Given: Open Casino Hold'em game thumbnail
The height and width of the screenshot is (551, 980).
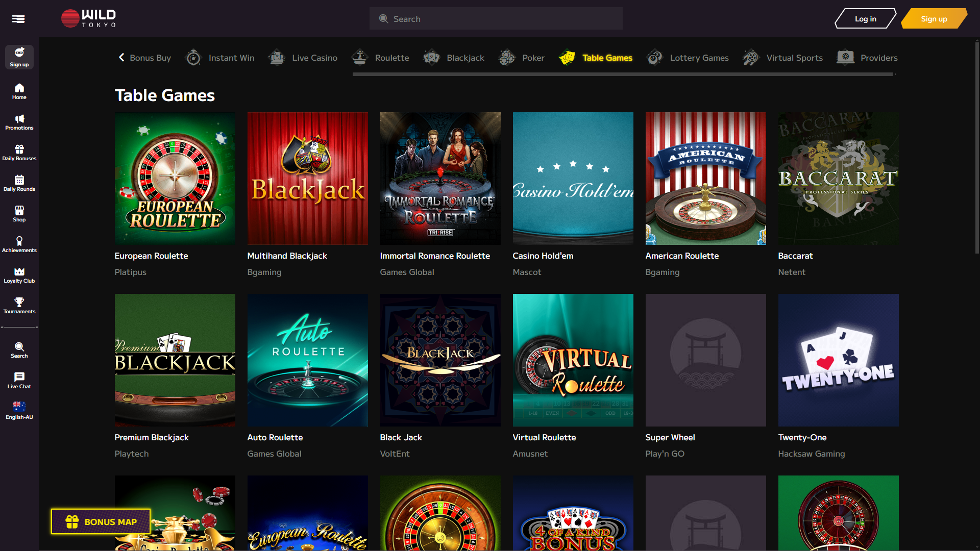Looking at the screenshot, I should 573,179.
